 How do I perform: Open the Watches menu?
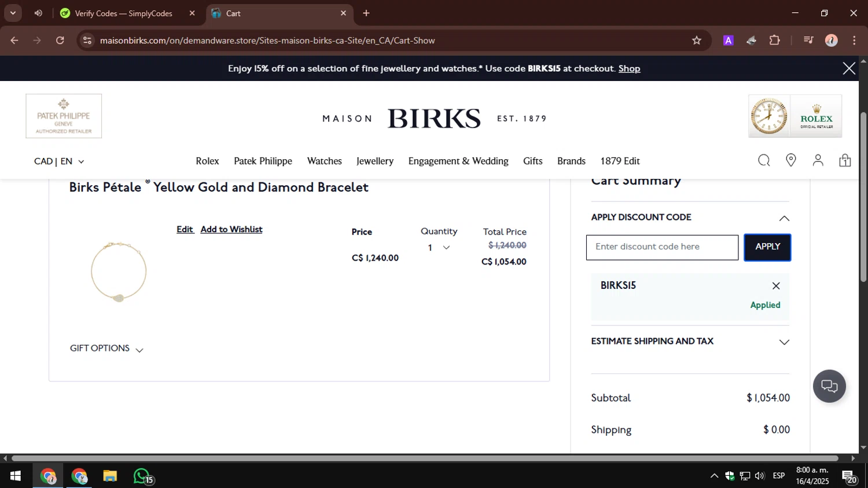pos(324,161)
